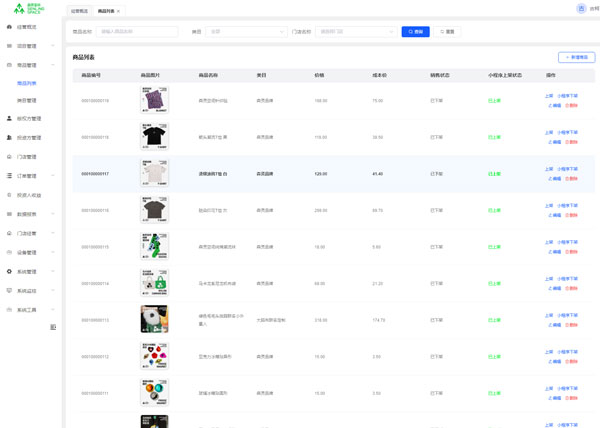Viewport: 600px width, 428px height.
Task: Click 编辑 for product 000100000117
Action: click(555, 178)
